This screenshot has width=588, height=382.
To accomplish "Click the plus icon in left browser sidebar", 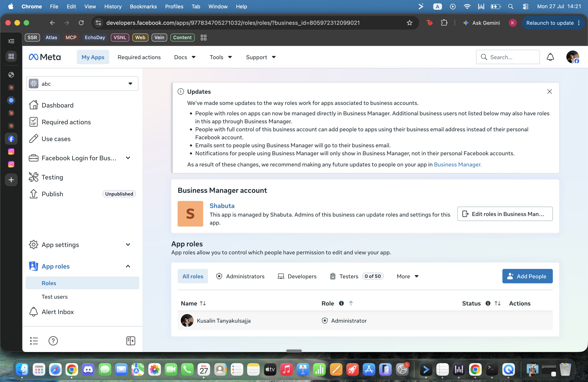I will point(11,180).
